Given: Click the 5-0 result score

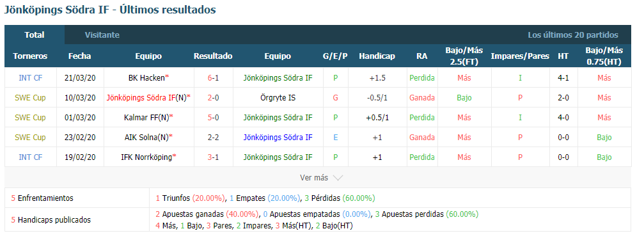Looking at the screenshot, I should coord(213,118).
